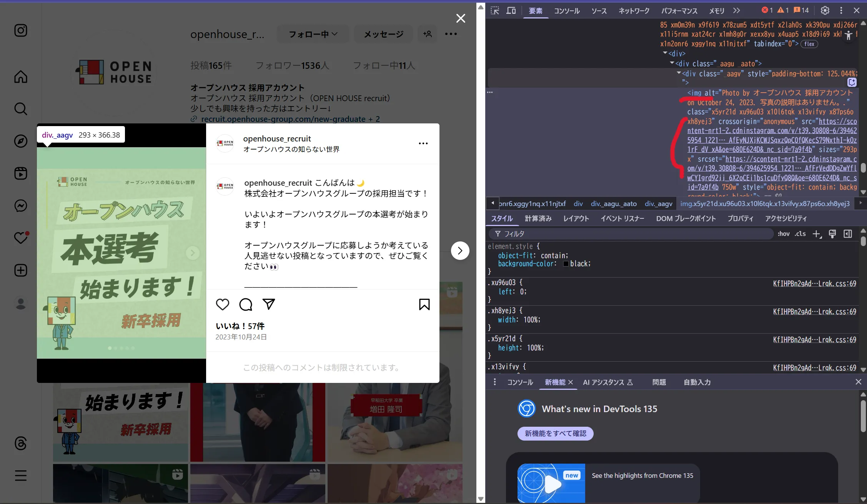Open イベント リスナー tab
Viewport: 867px width, 504px height.
(x=622, y=218)
